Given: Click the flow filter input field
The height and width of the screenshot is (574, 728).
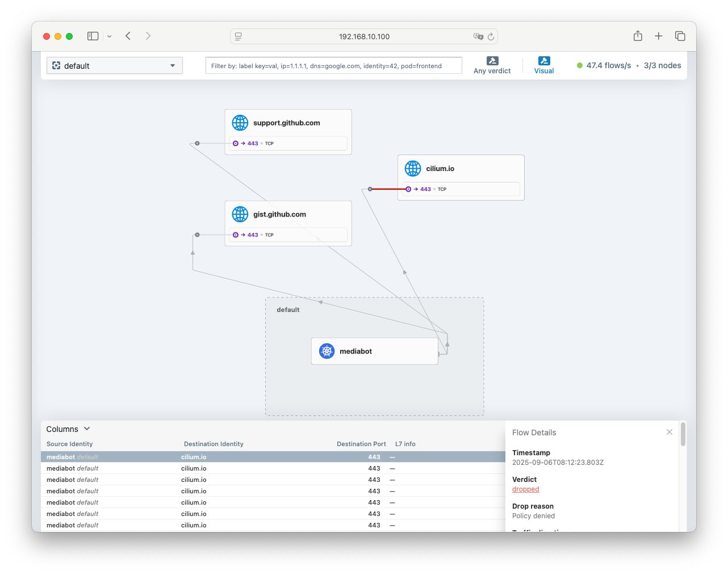Looking at the screenshot, I should point(333,65).
